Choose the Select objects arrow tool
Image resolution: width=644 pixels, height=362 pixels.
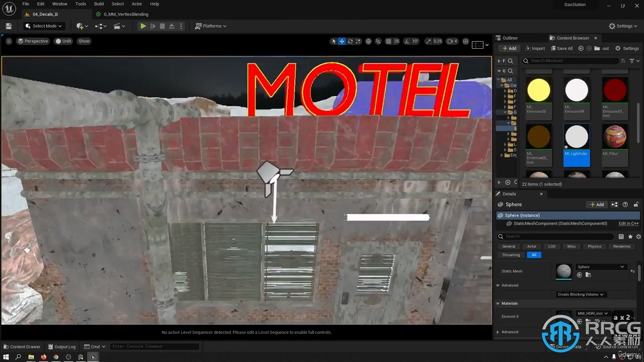[x=334, y=41]
